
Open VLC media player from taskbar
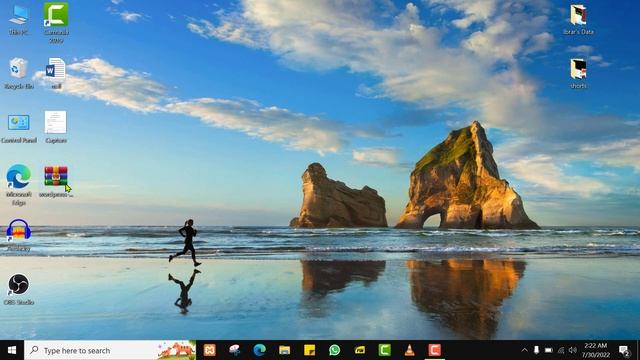pos(409,350)
